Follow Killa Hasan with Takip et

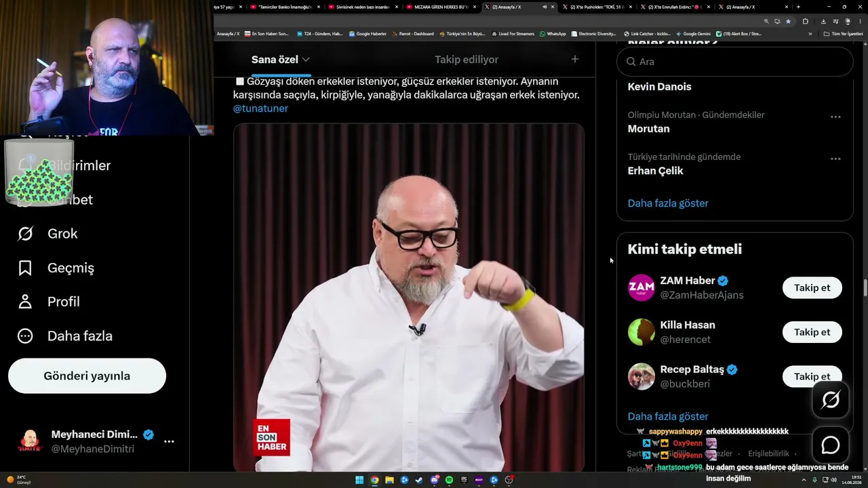[812, 332]
